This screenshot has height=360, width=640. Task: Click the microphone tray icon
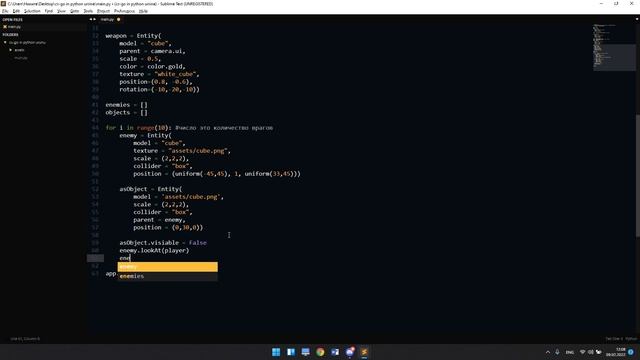[x=557, y=352]
